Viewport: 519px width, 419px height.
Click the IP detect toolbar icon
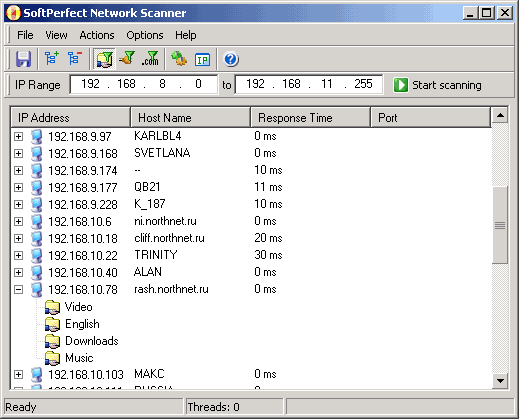202,60
